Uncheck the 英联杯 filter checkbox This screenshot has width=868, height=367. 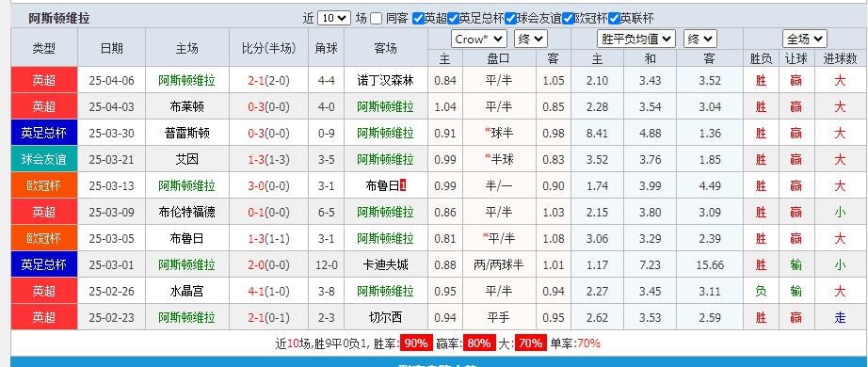point(614,18)
